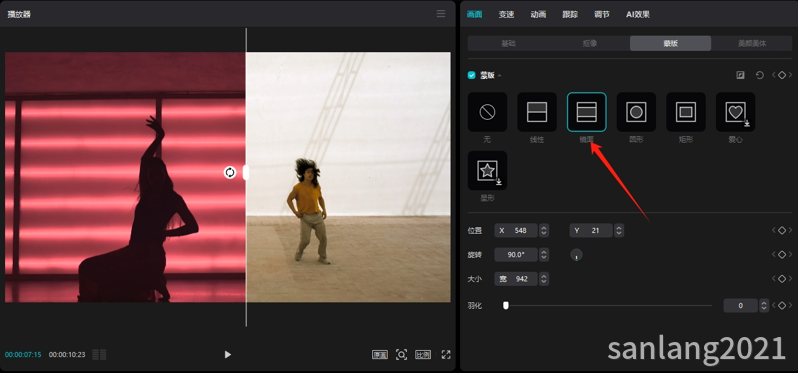Switch to the 美颜美体 beauty sub-tab
The image size is (798, 373).
point(752,43)
